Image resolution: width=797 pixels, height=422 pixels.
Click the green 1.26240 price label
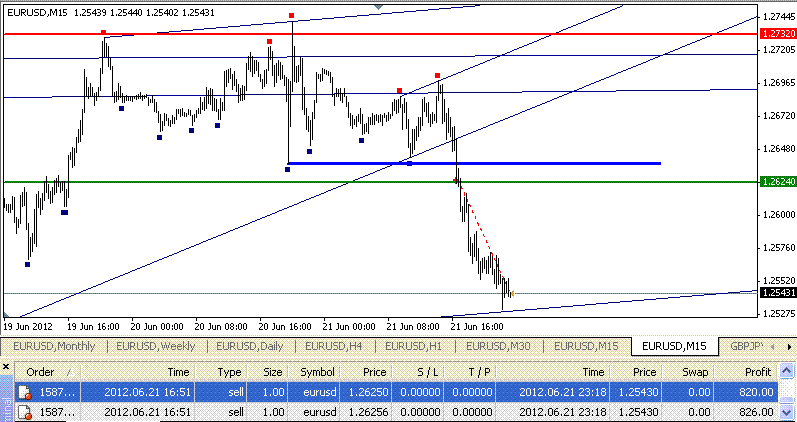[x=777, y=182]
